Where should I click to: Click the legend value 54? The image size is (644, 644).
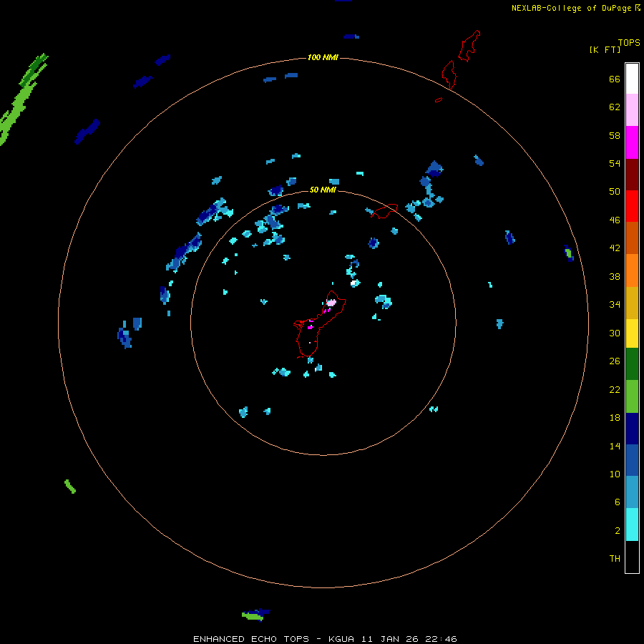click(615, 163)
